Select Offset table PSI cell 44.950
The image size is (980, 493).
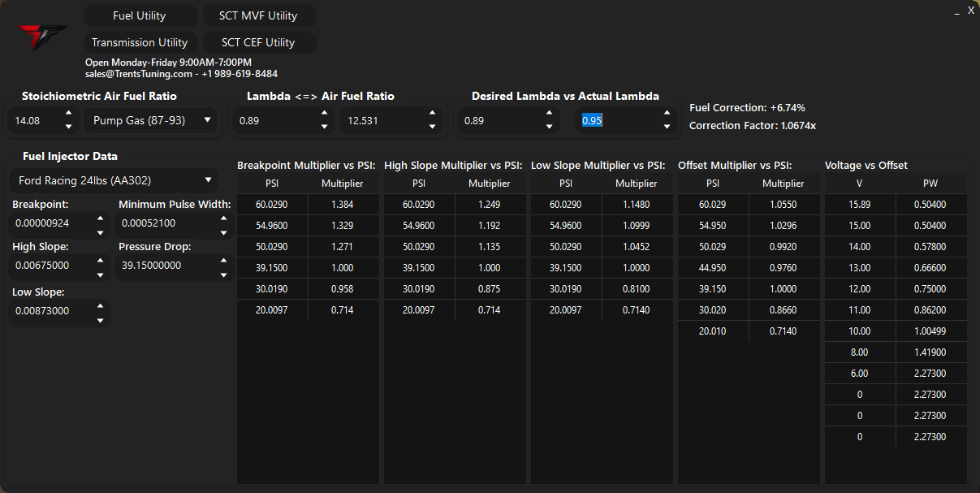pyautogui.click(x=713, y=268)
